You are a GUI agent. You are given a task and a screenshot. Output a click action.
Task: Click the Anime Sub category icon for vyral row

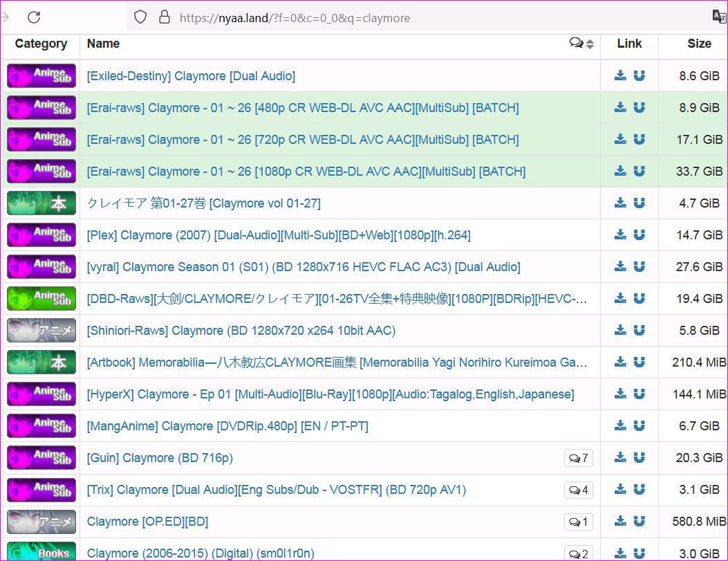pyautogui.click(x=41, y=267)
